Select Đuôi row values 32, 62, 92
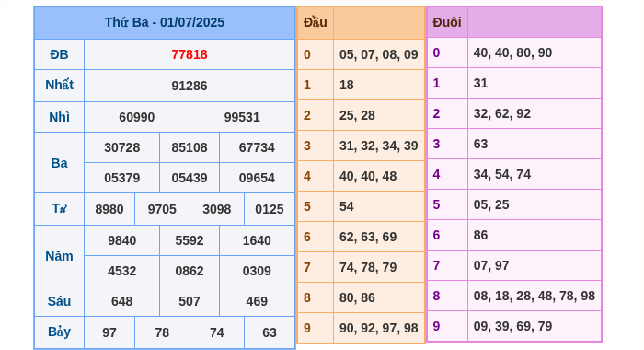This screenshot has width=644, height=350. click(x=502, y=114)
